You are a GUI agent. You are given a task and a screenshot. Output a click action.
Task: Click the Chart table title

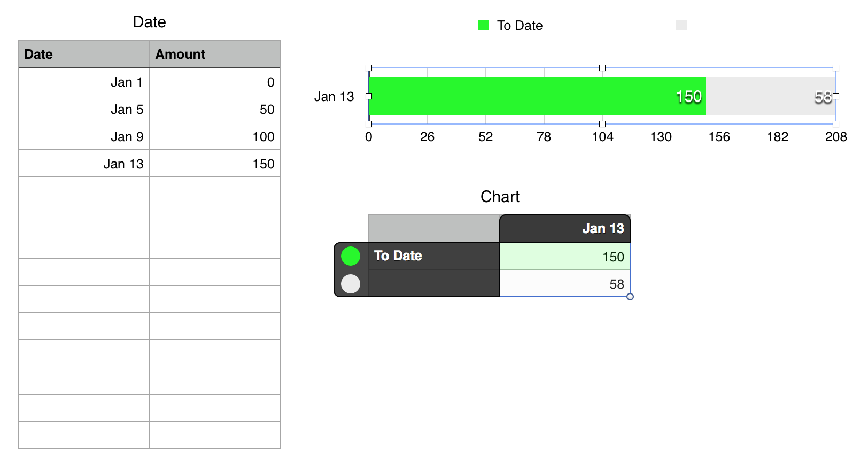[x=500, y=197]
